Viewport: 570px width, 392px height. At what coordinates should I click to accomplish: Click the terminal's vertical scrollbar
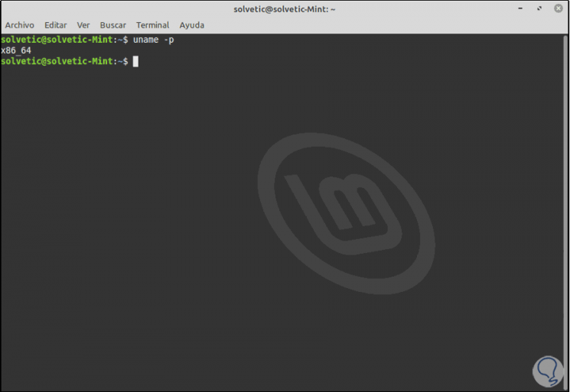(x=565, y=212)
